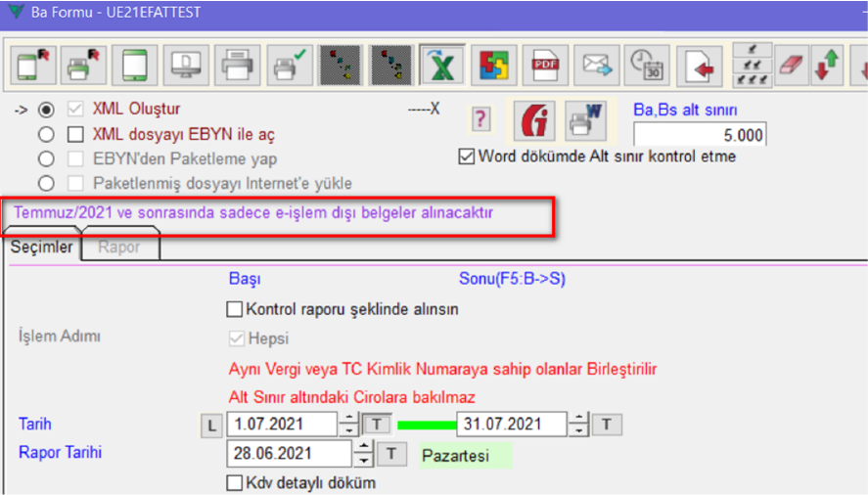Uncheck Word dökümde Alt sınır kontrol etme

[467, 157]
